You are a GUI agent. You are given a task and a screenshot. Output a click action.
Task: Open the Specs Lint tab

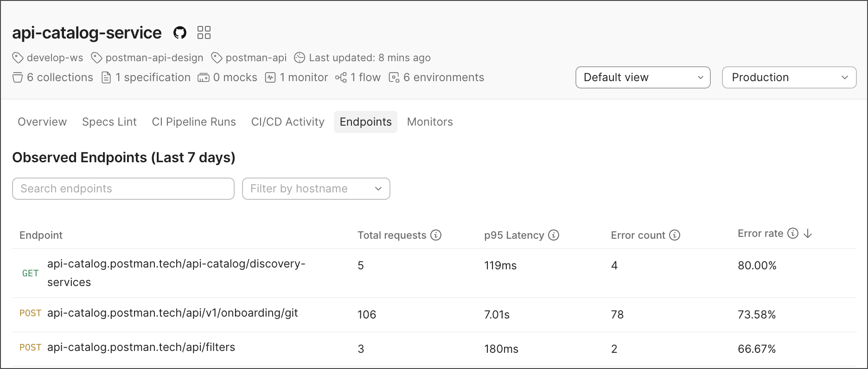(x=109, y=122)
